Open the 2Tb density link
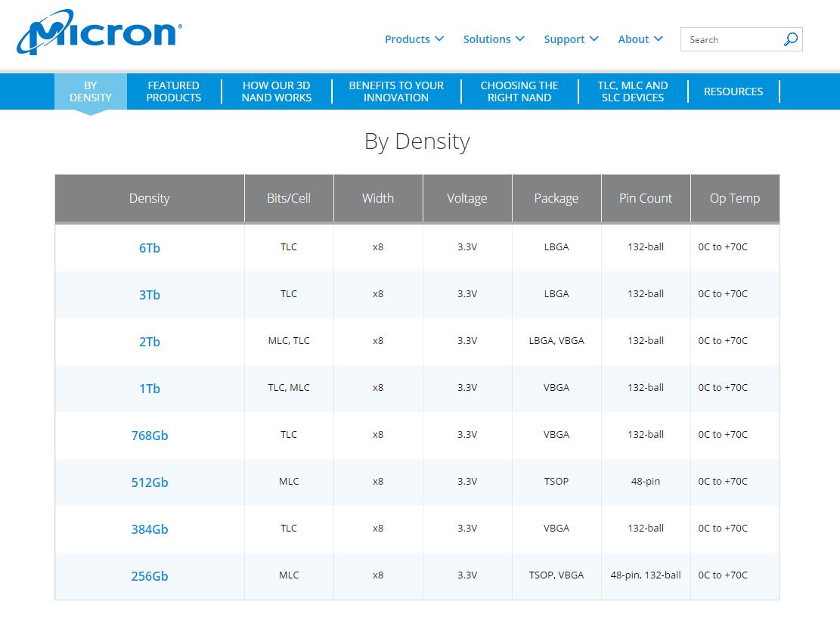 [x=150, y=342]
